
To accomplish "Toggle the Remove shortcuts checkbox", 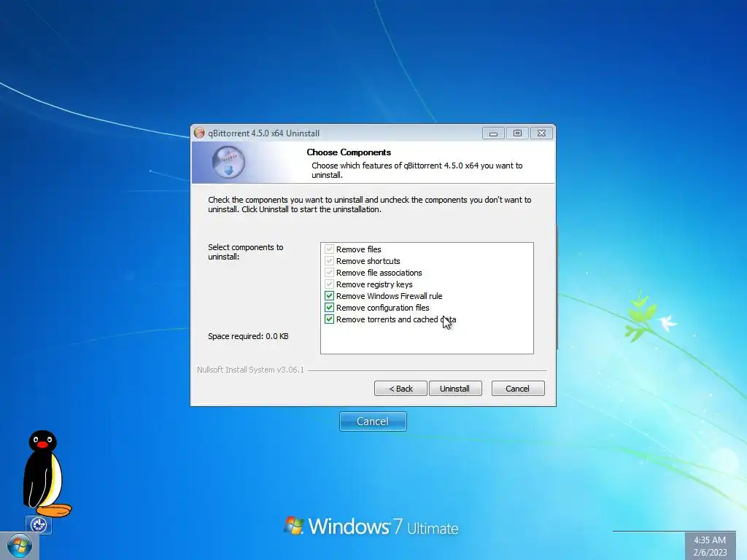I will click(x=329, y=261).
